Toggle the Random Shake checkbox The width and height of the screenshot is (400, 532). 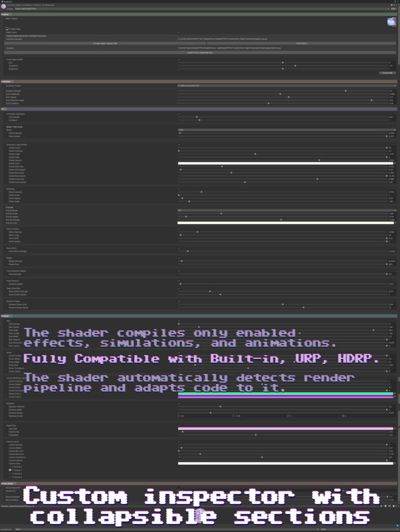coord(179,301)
